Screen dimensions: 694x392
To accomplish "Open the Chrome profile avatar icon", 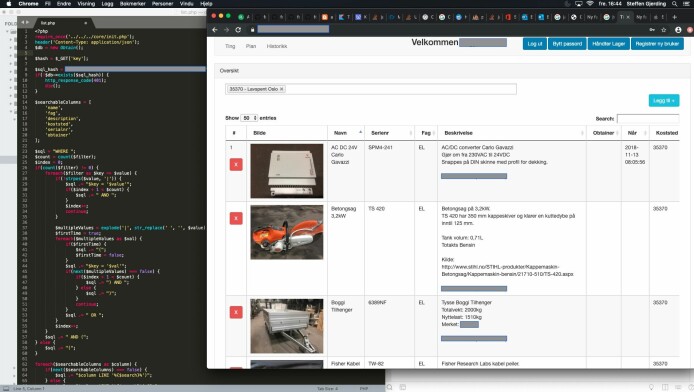I will [x=678, y=30].
